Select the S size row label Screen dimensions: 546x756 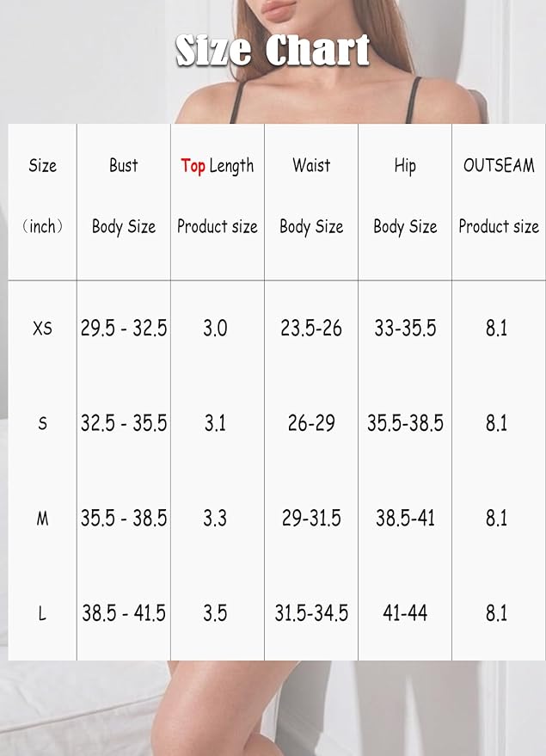tap(42, 423)
